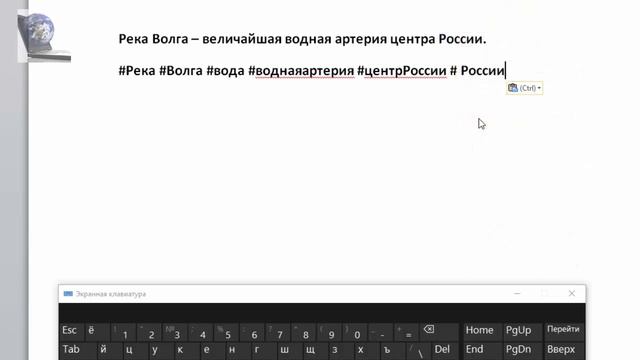Tap the PgDn key on the on-screen keyboard

pyautogui.click(x=522, y=351)
